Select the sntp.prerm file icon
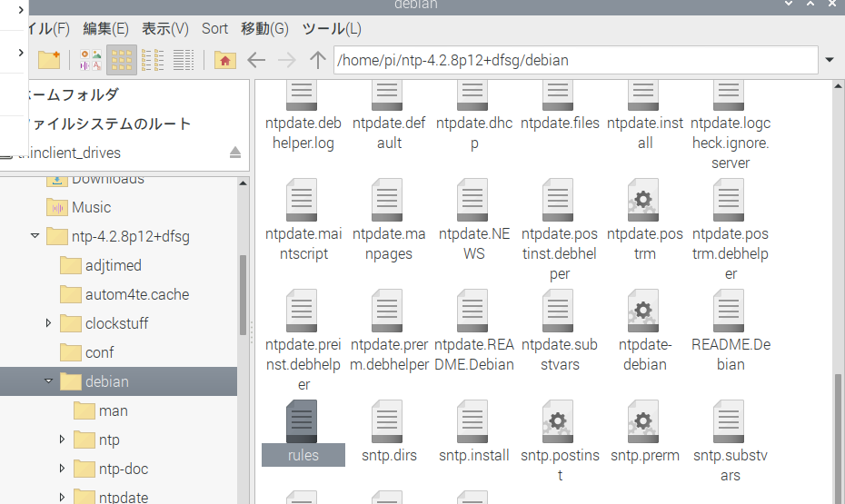This screenshot has height=504, width=845. 643,421
